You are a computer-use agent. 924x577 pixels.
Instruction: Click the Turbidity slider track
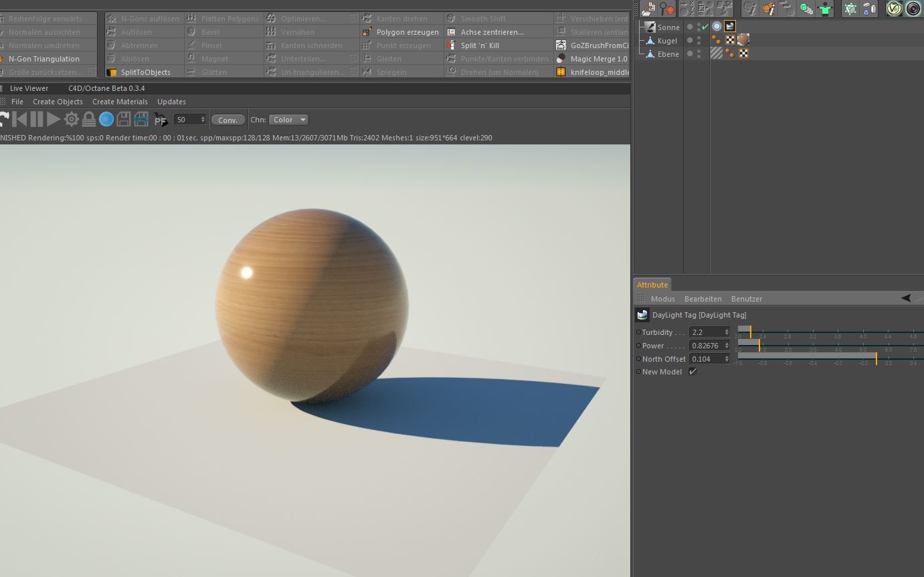point(830,332)
